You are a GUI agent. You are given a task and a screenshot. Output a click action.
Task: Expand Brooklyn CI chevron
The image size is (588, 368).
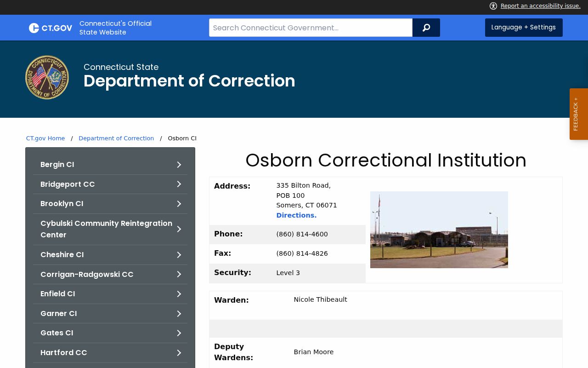click(179, 204)
